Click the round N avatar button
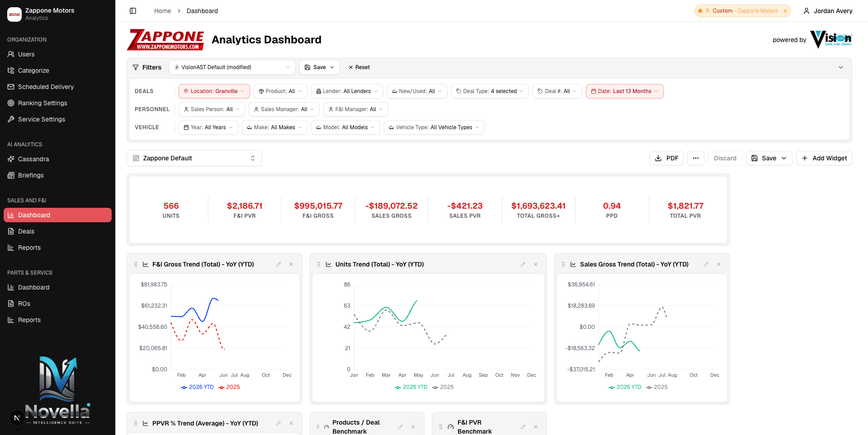The image size is (868, 435). 17,418
